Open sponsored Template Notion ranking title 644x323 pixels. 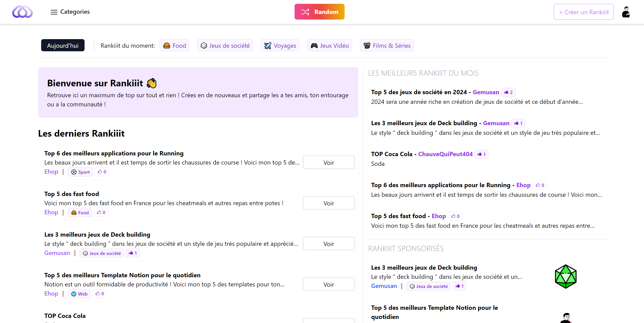(434, 312)
